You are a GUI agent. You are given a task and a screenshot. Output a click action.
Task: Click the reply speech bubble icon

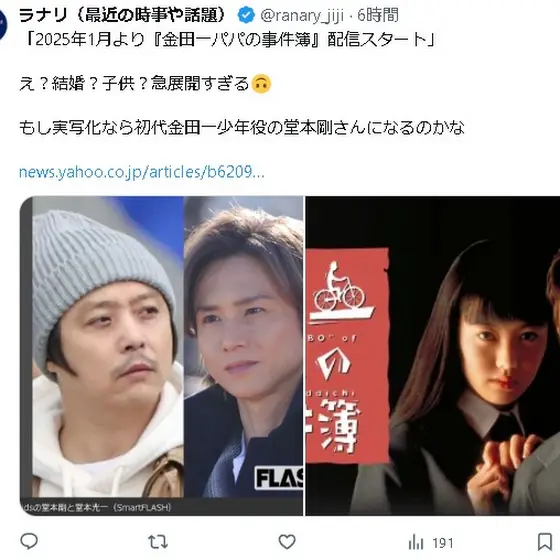coord(29,542)
